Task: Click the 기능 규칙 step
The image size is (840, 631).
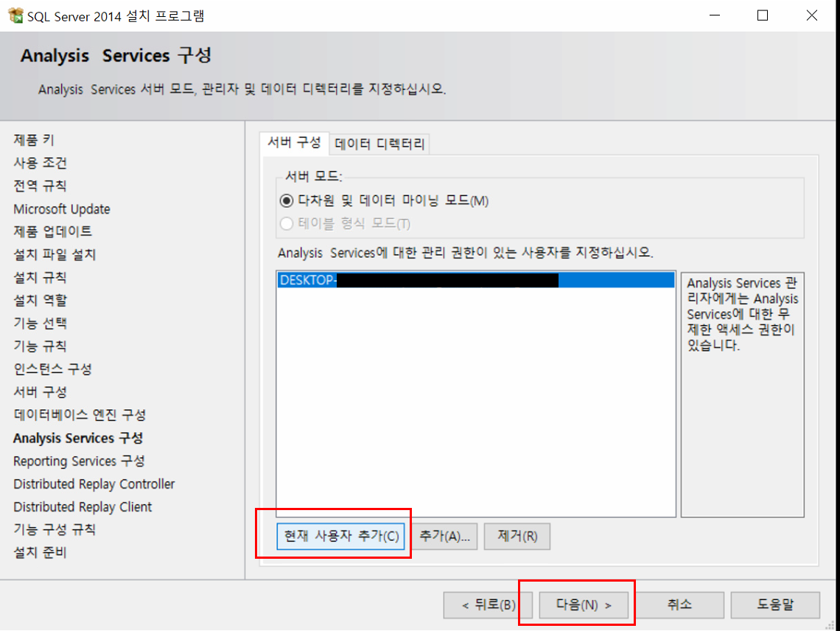Action: coord(41,346)
